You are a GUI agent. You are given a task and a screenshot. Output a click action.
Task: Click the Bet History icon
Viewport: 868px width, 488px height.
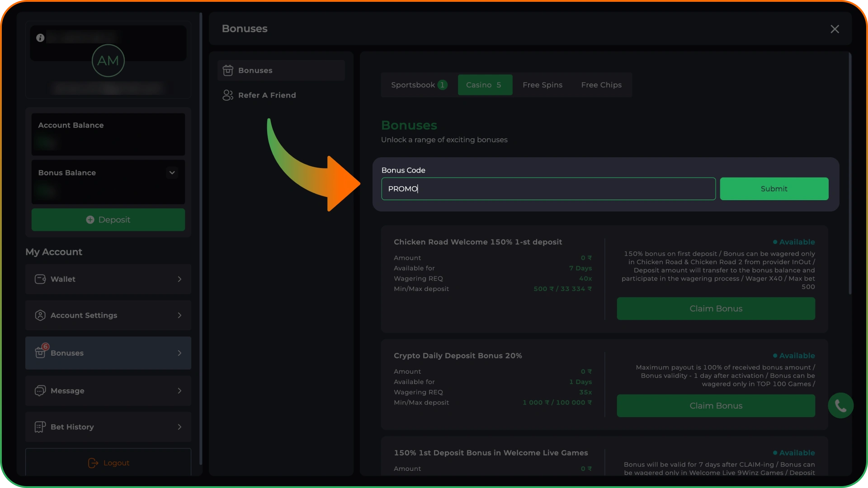pos(40,427)
